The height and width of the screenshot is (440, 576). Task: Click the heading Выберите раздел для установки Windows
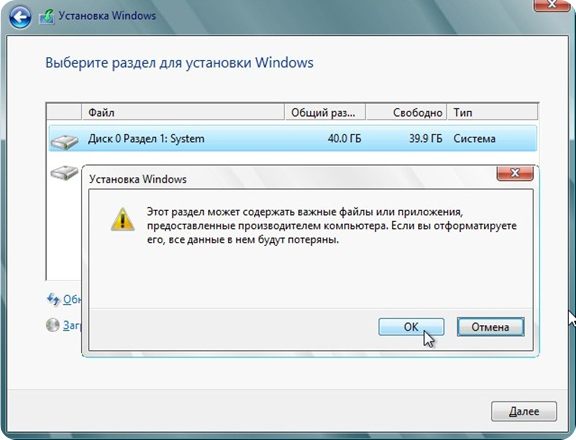coord(179,62)
